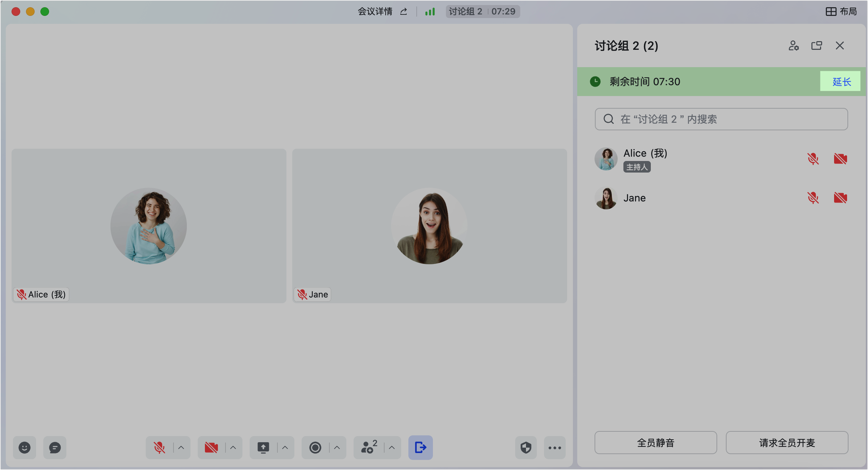Start recording with the record icon
Viewport: 868px width, 470px height.
click(315, 448)
